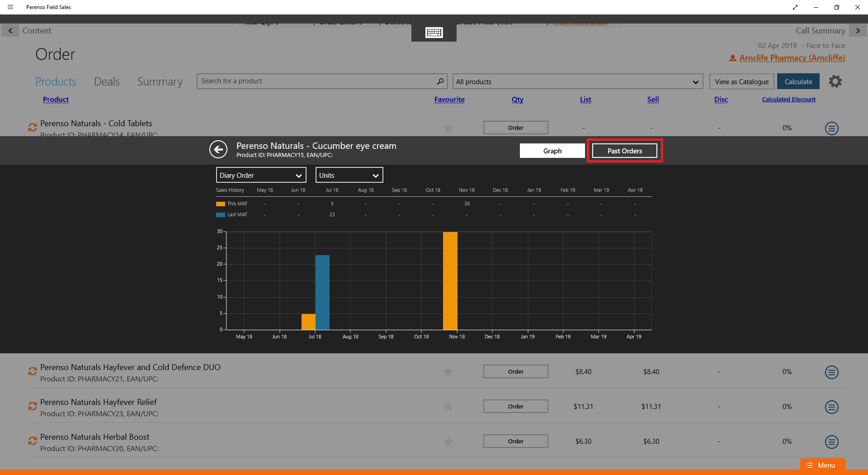Open the Diary Order dropdown
The width and height of the screenshot is (868, 475).
261,175
